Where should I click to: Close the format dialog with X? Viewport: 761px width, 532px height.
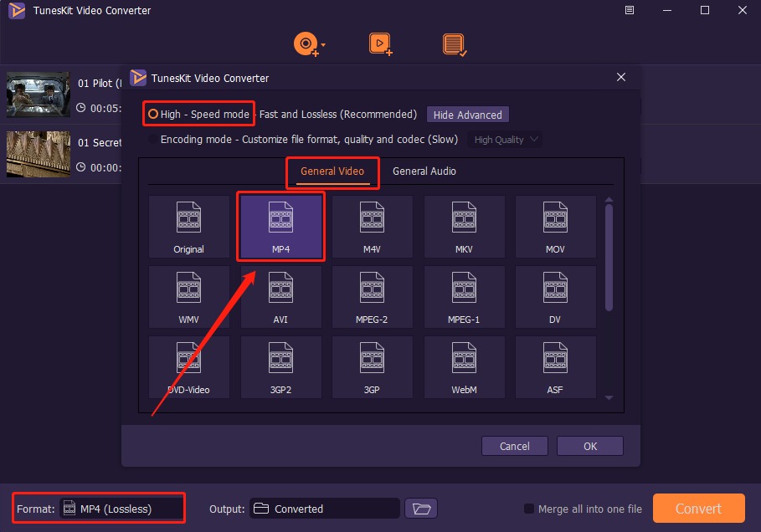pyautogui.click(x=620, y=77)
